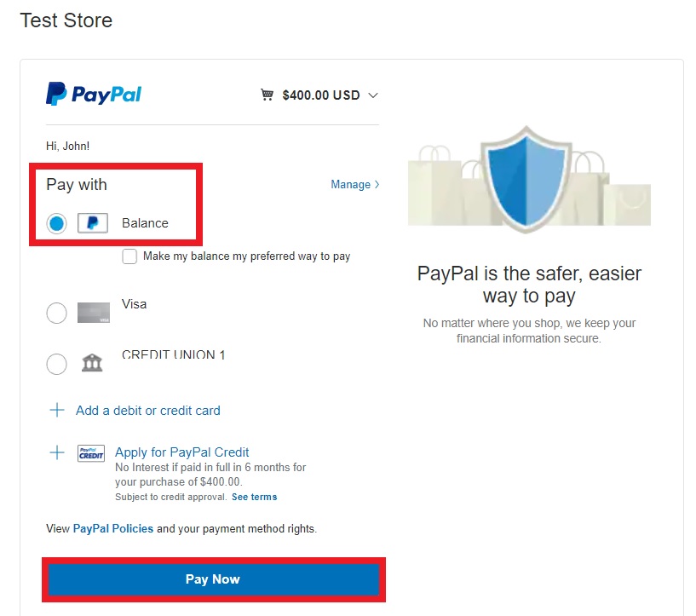The height and width of the screenshot is (616, 696).
Task: Click No Interest if paid in full text
Action: coord(210,475)
